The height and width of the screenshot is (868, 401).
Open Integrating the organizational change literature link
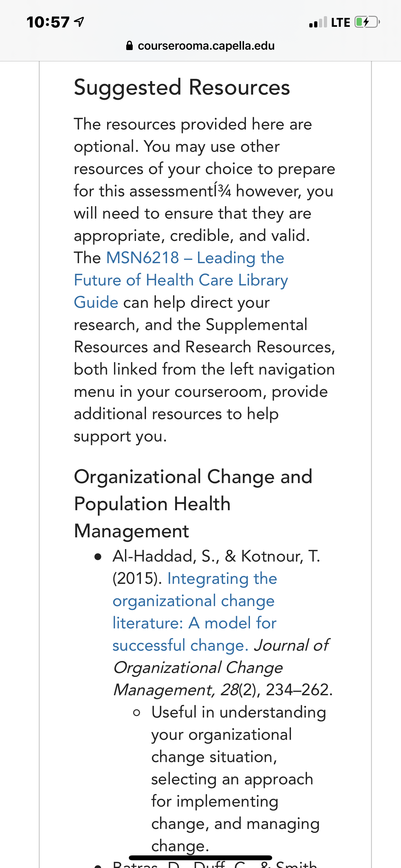[x=195, y=612]
